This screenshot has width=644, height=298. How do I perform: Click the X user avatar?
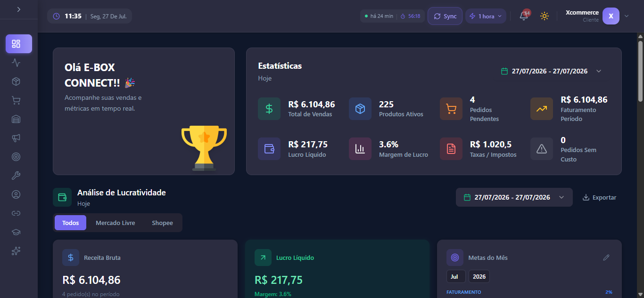click(x=611, y=16)
